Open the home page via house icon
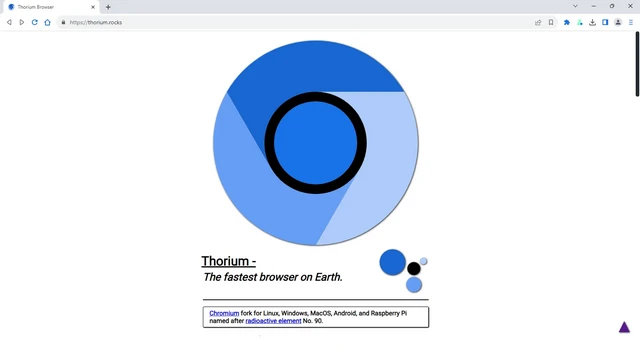The height and width of the screenshot is (360, 640). coord(47,22)
